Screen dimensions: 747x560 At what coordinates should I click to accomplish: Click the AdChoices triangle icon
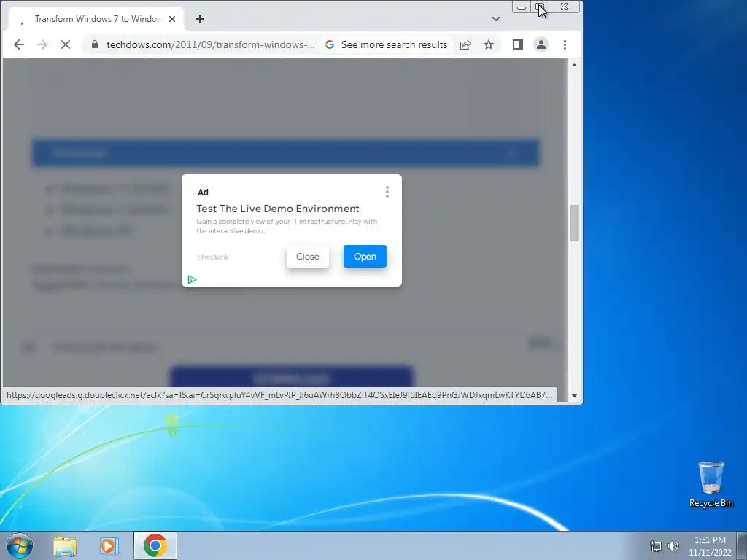192,279
